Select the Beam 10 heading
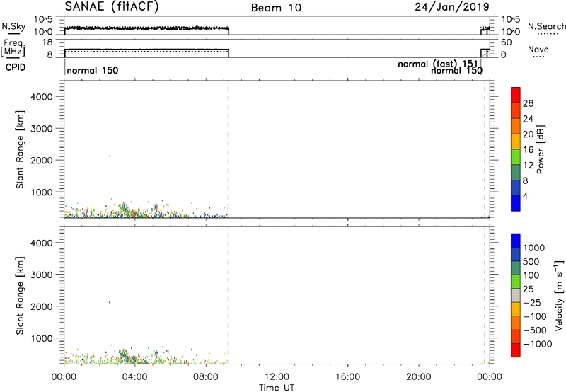The width and height of the screenshot is (566, 392). [276, 8]
